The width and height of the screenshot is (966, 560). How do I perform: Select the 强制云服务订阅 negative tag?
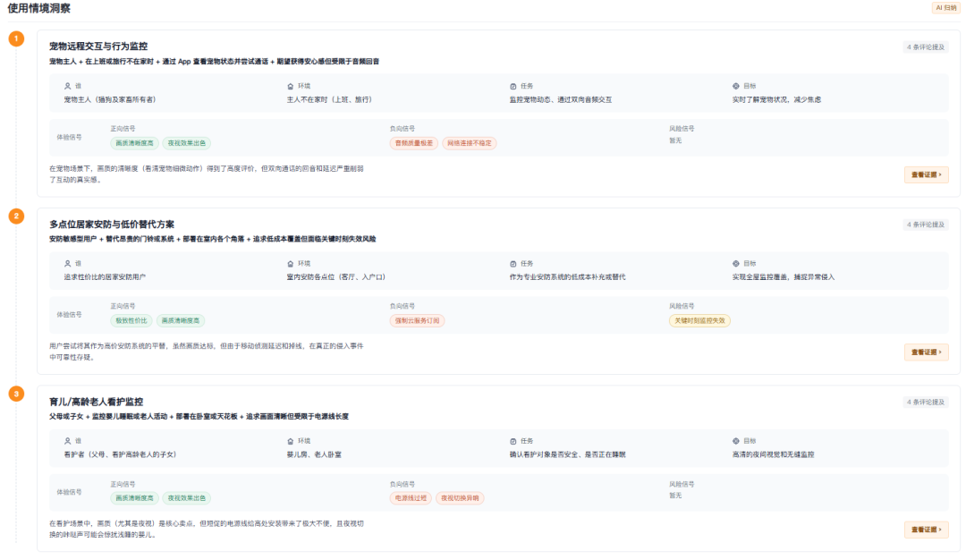(x=417, y=320)
